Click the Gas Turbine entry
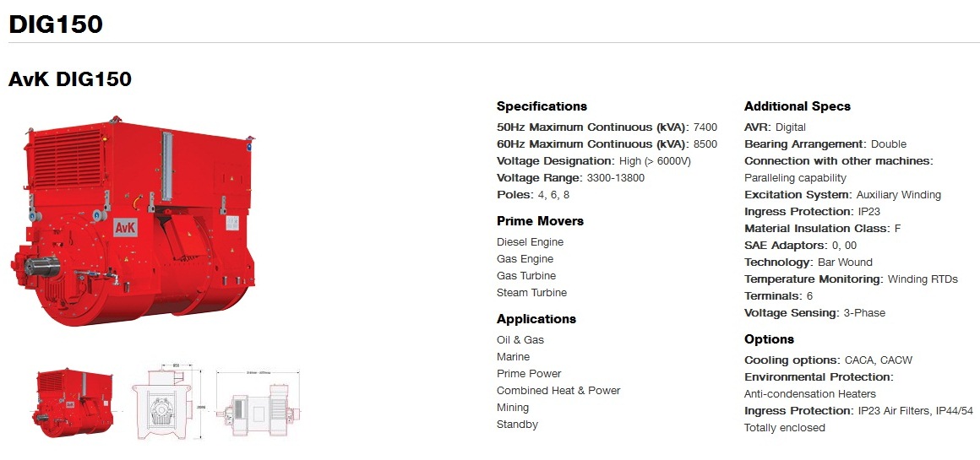The width and height of the screenshot is (980, 460). (526, 276)
